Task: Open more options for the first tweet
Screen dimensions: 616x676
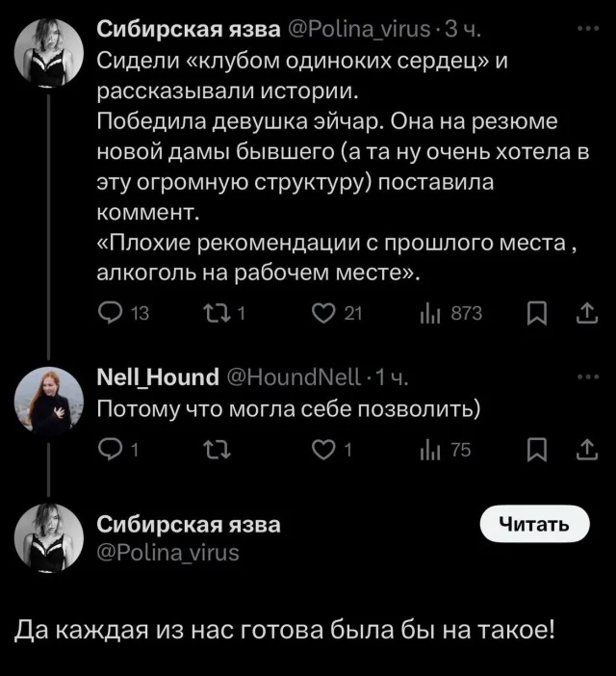Action: coord(585,29)
